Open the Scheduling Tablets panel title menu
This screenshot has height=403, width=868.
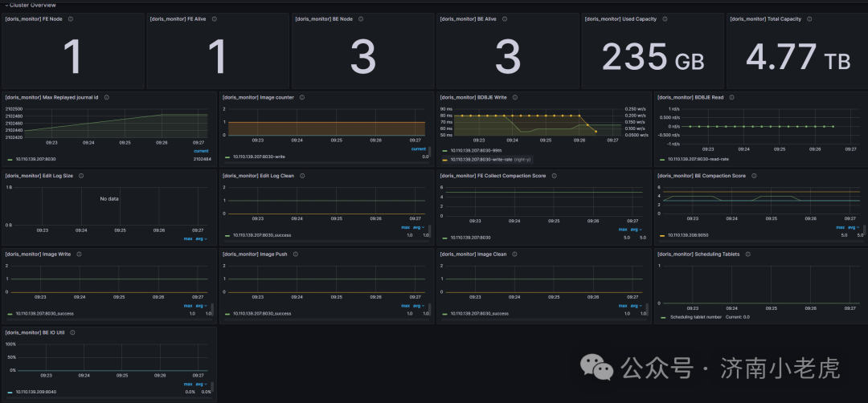pyautogui.click(x=698, y=254)
